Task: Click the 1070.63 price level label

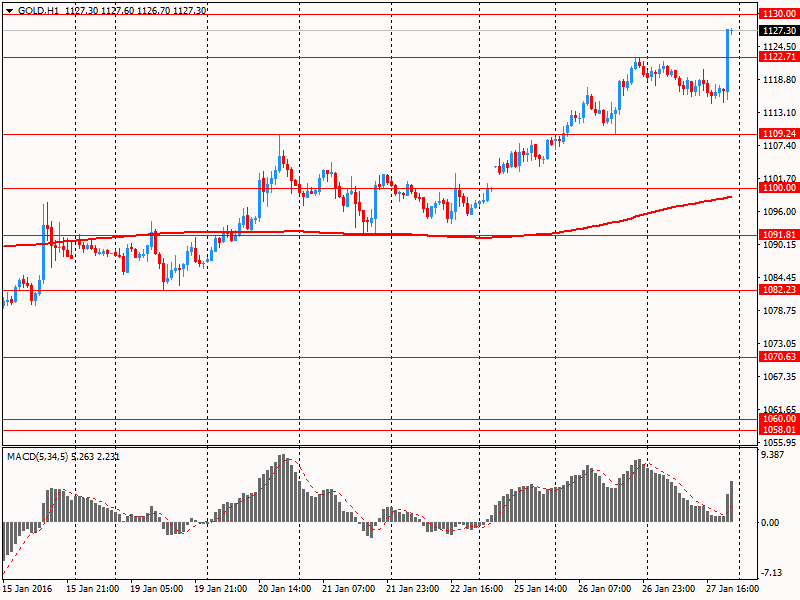Action: [x=777, y=357]
